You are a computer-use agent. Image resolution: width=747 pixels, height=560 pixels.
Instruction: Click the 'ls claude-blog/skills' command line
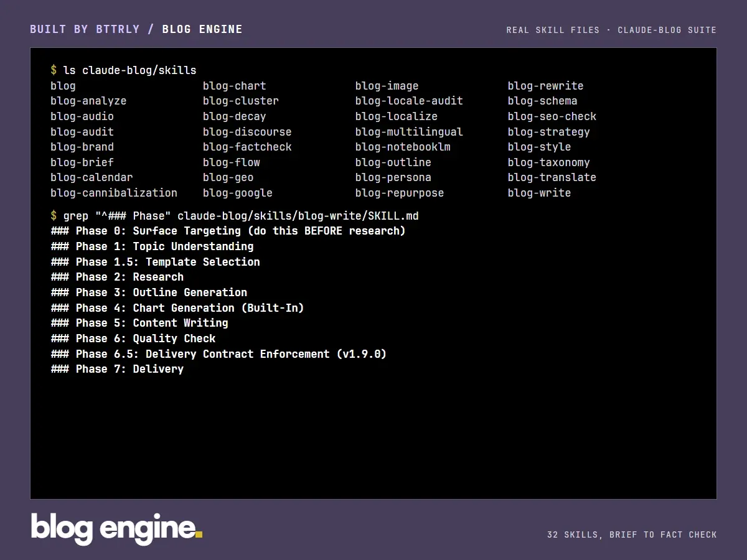[123, 70]
